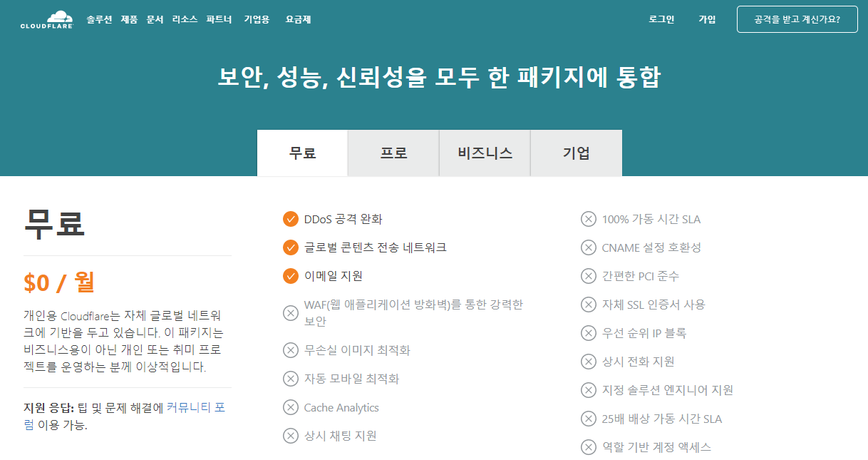Switch to the 프로 plan tab
This screenshot has height=460, width=868.
click(393, 153)
